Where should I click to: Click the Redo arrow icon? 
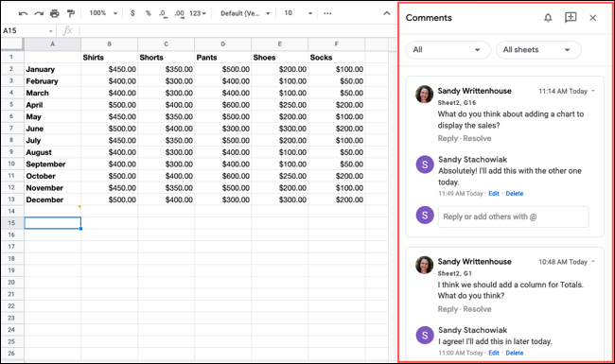coord(39,13)
